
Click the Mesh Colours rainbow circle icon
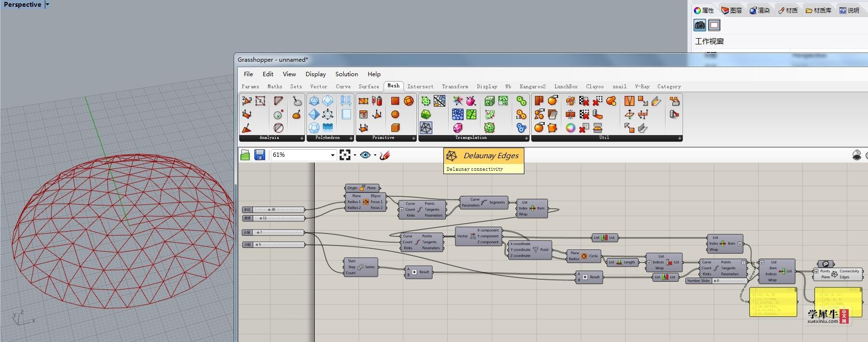(571, 128)
